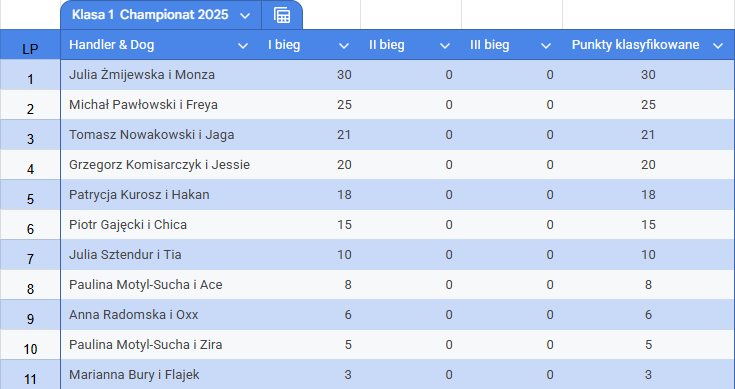Select the Michał Pawłowski i Freya cell
735x389 pixels.
[x=161, y=105]
